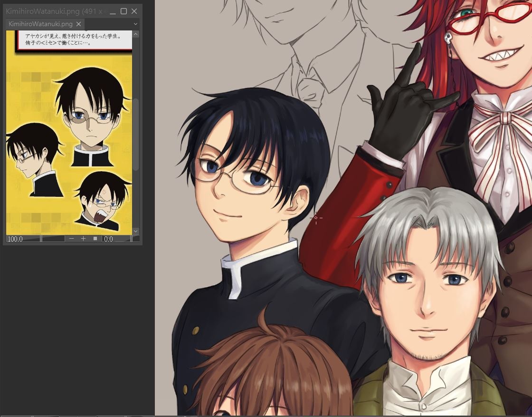Click the scroll down arrow in reference window
The image size is (532, 417).
pos(136,231)
